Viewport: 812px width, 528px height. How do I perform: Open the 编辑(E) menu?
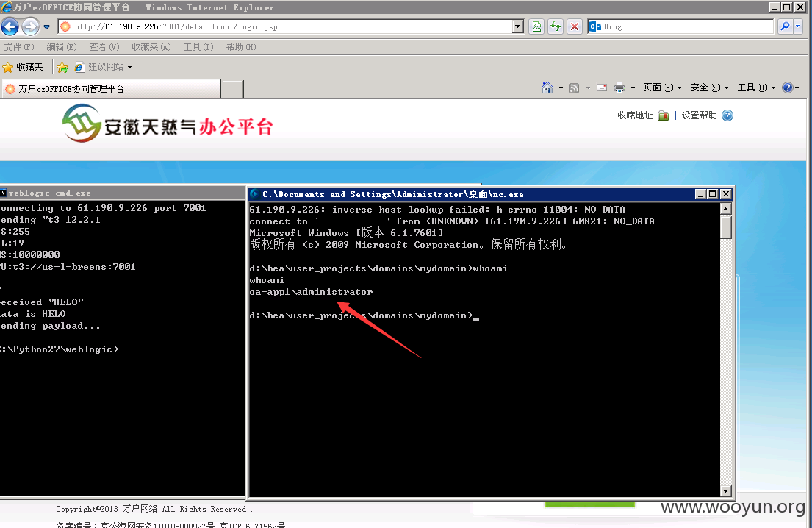(x=62, y=47)
